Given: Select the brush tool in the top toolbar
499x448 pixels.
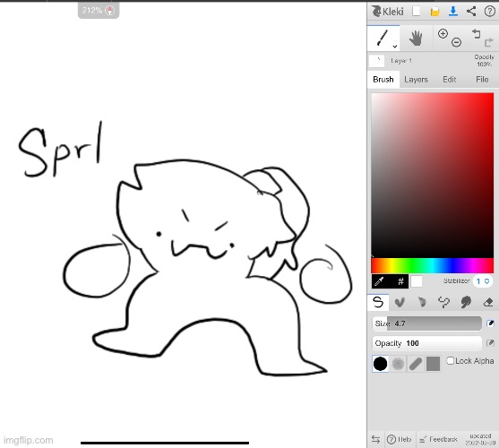Looking at the screenshot, I should click(x=383, y=38).
